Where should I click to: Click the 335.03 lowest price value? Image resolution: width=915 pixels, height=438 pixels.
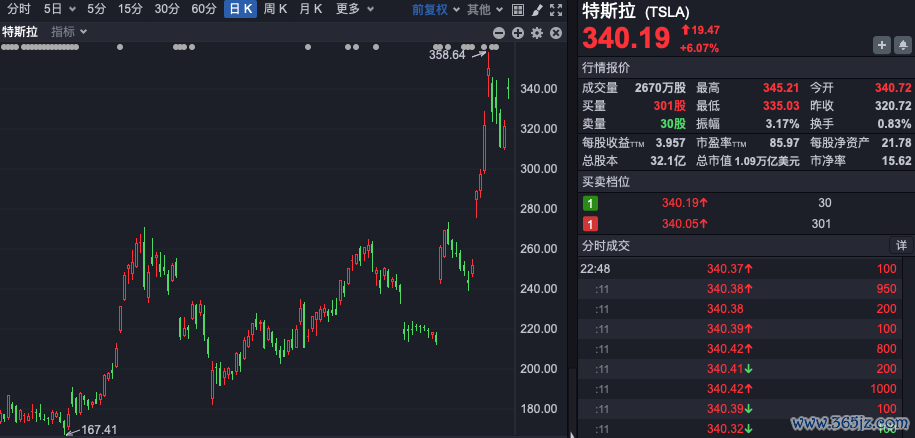click(780, 106)
